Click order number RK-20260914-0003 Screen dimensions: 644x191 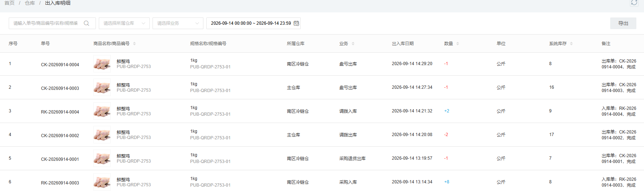60,183
